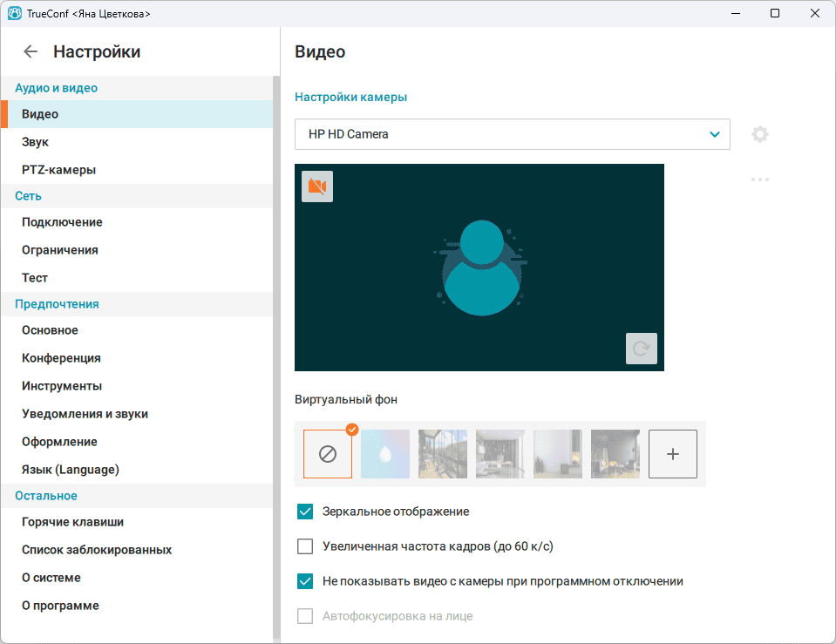Go back using the arrow next to Настройки
Screen dimensions: 836x644
(31, 51)
